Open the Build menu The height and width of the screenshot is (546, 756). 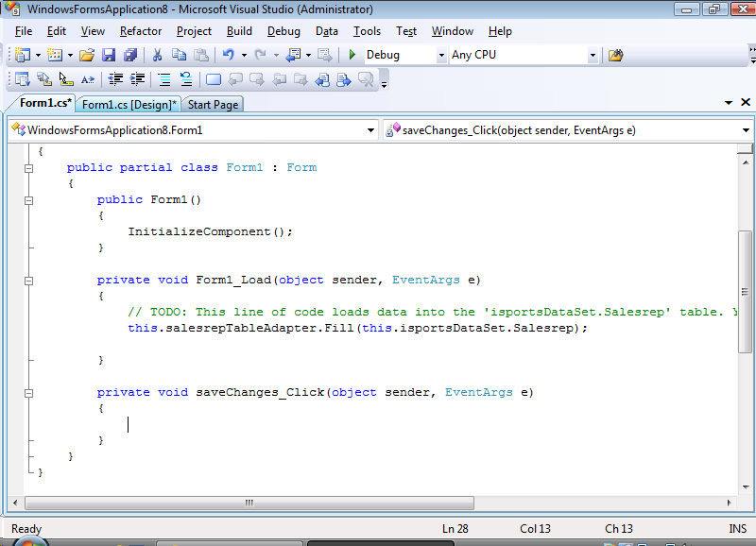[x=239, y=31]
